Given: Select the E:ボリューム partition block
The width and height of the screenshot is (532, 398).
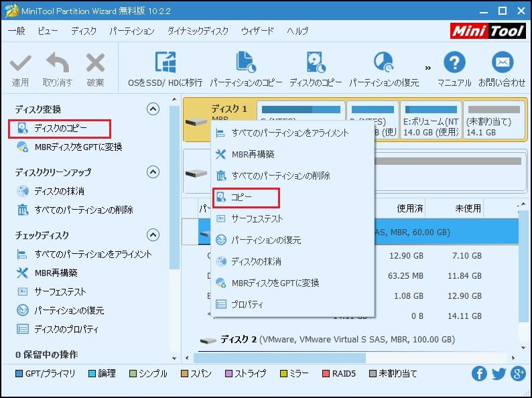Looking at the screenshot, I should pyautogui.click(x=431, y=119).
